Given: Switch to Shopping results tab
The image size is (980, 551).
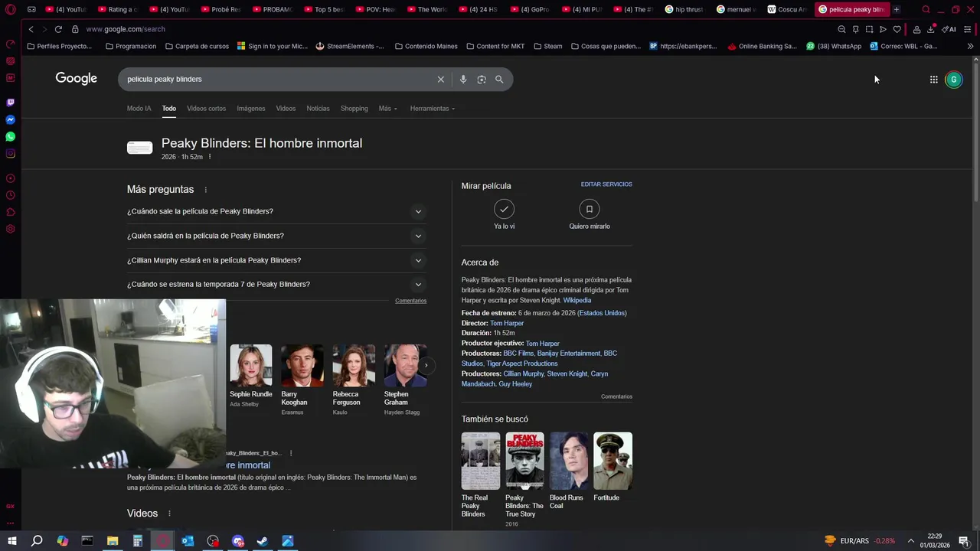Looking at the screenshot, I should pyautogui.click(x=354, y=109).
